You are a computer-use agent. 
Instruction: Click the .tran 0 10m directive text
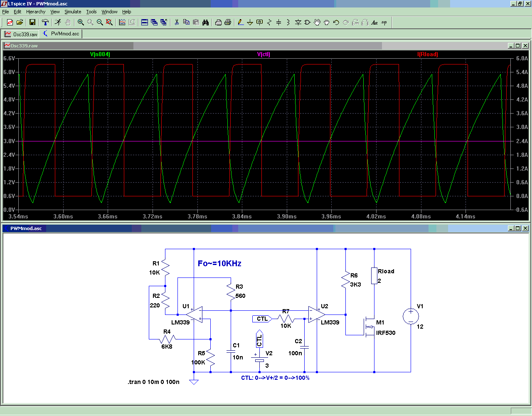pyautogui.click(x=153, y=382)
